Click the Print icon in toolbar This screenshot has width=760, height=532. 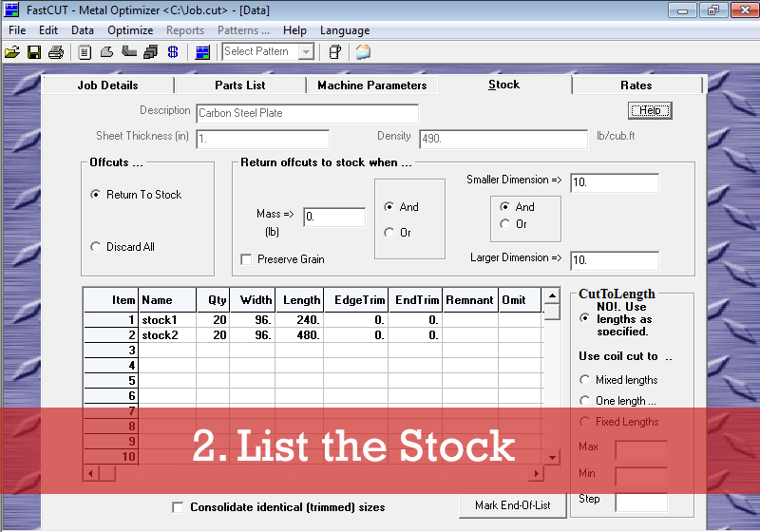pyautogui.click(x=56, y=52)
